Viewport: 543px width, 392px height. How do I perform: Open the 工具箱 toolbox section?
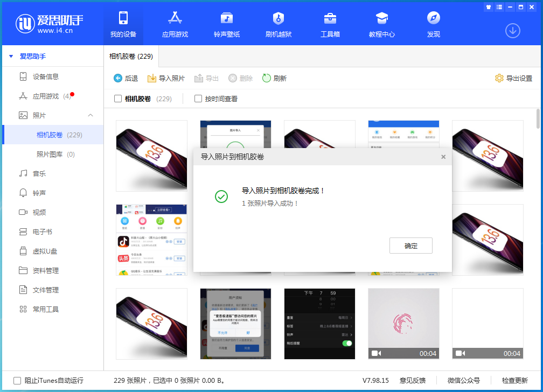point(330,18)
